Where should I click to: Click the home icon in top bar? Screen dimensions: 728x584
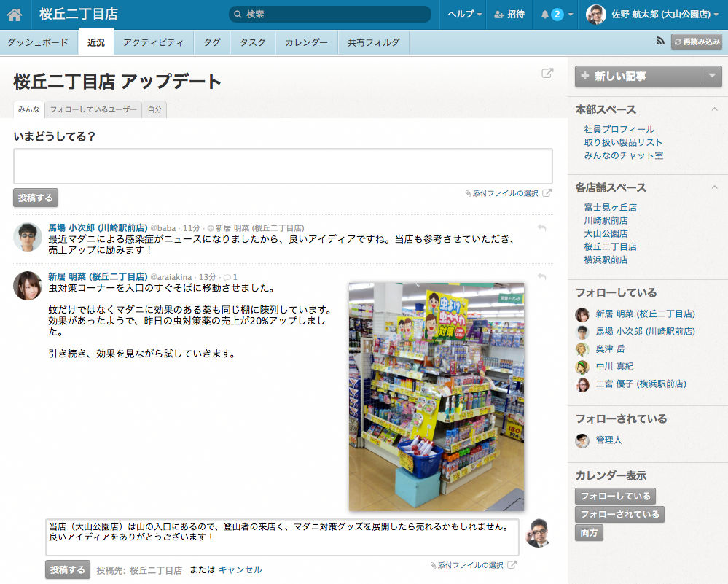(15, 15)
